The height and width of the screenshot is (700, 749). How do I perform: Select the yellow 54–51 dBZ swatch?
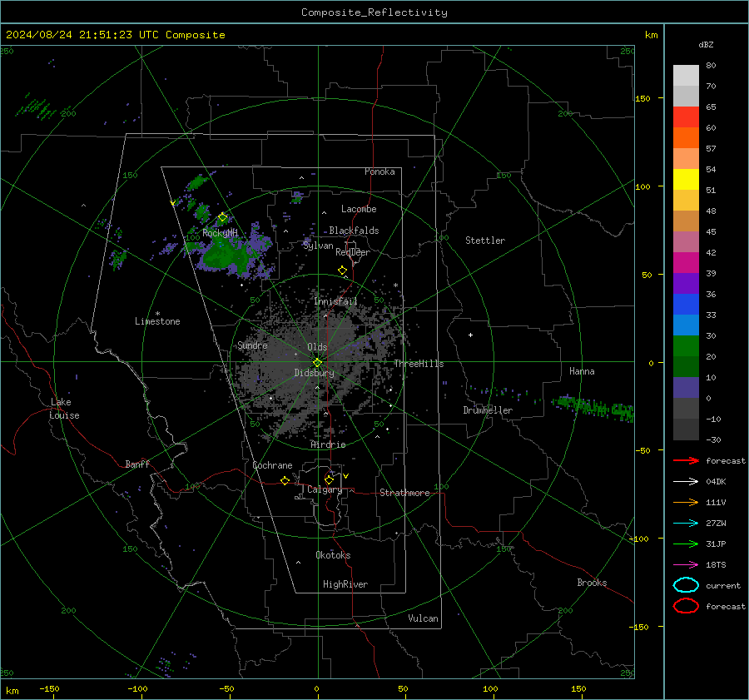click(x=686, y=180)
